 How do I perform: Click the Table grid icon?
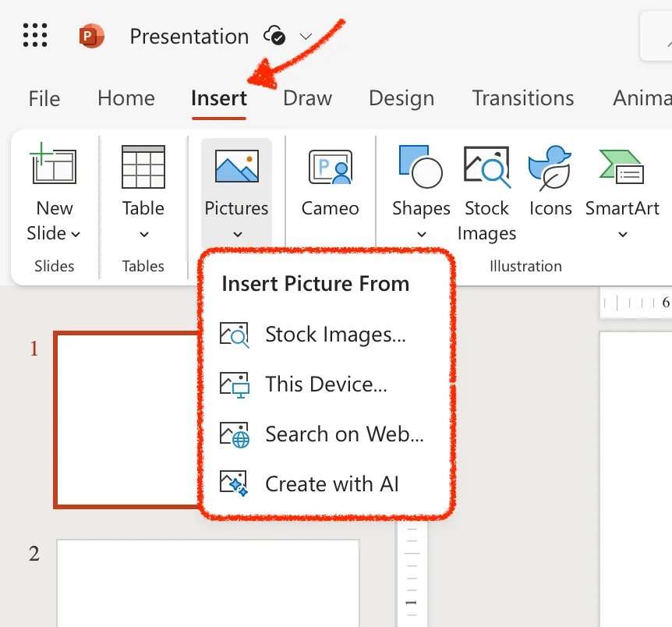(x=143, y=166)
